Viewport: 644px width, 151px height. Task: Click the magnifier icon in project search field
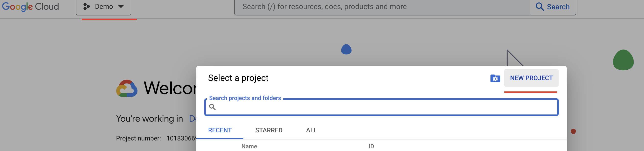tap(212, 107)
